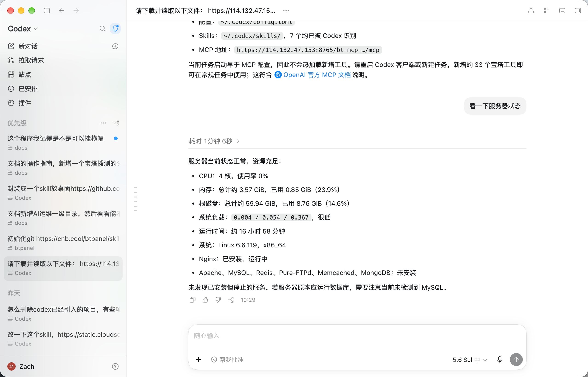Toggle 帮我批准 approval mode
The width and height of the screenshot is (588, 377).
coord(227,359)
